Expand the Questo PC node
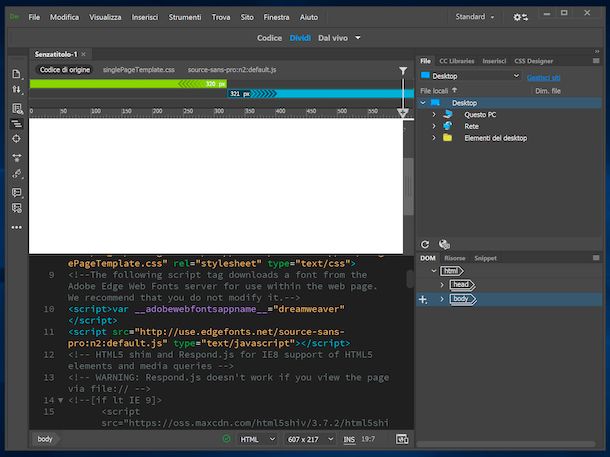 (x=434, y=115)
